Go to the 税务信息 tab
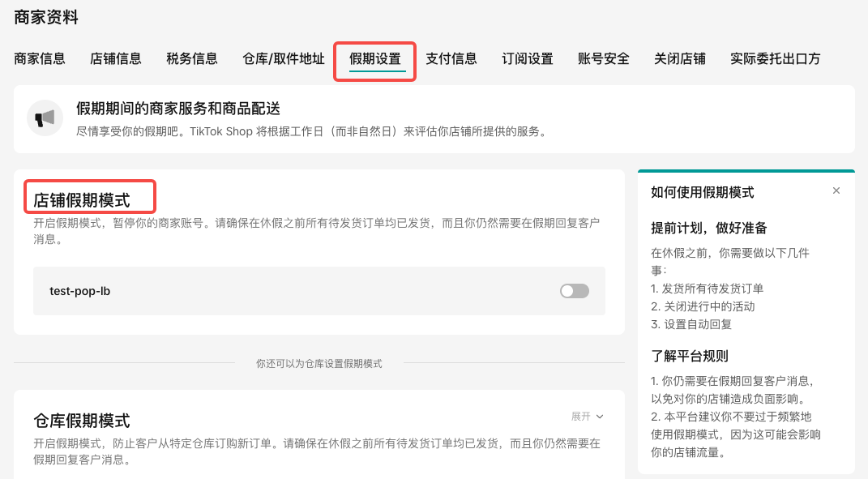This screenshot has height=479, width=868. [x=192, y=58]
